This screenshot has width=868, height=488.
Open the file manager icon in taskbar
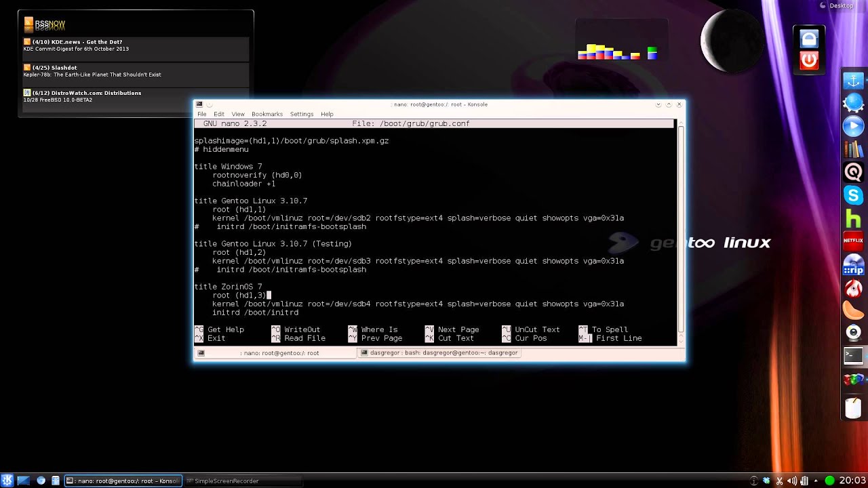tap(56, 481)
